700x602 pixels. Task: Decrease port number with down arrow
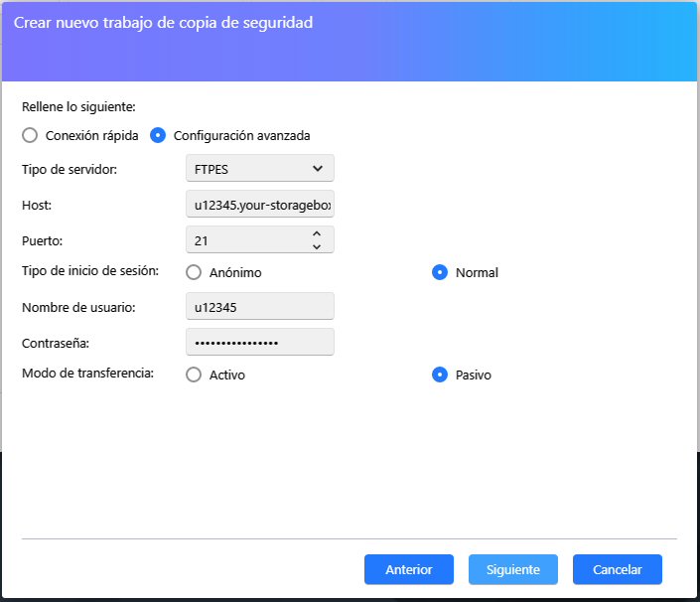pyautogui.click(x=317, y=245)
